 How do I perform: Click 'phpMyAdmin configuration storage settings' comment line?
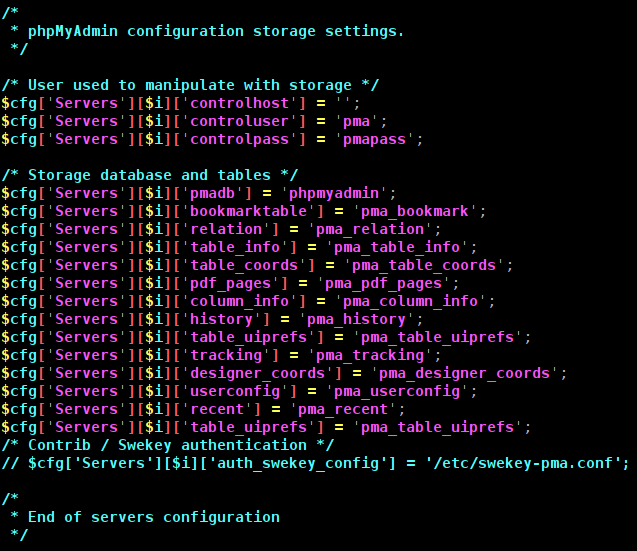pos(216,31)
